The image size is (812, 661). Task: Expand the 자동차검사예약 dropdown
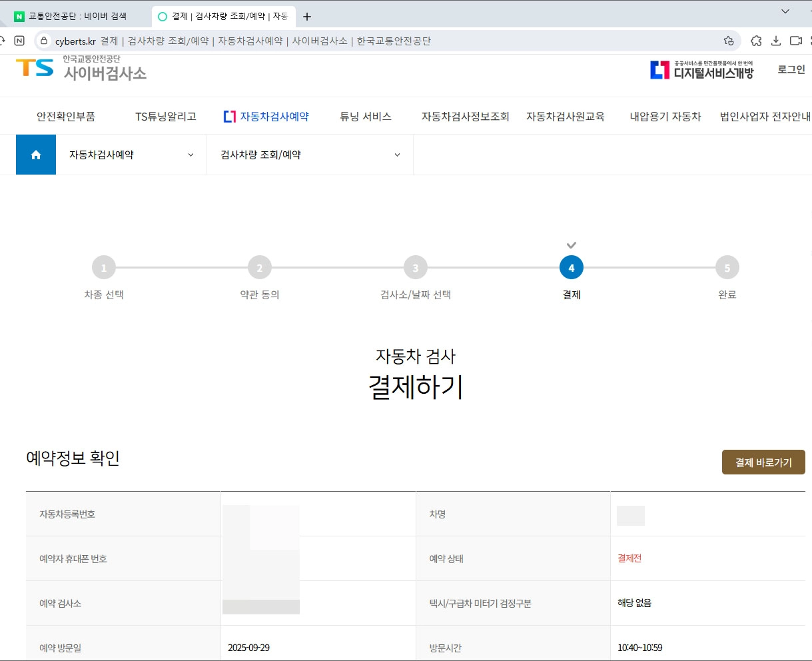130,154
